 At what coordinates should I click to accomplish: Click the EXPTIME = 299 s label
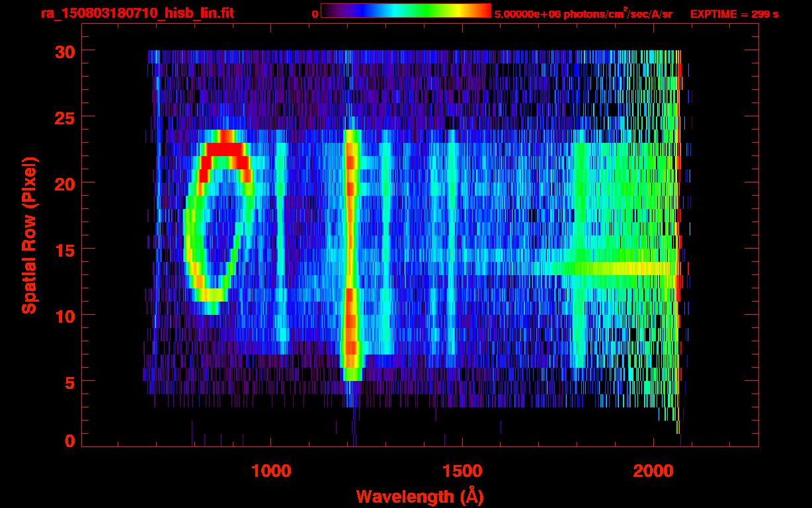pyautogui.click(x=734, y=14)
